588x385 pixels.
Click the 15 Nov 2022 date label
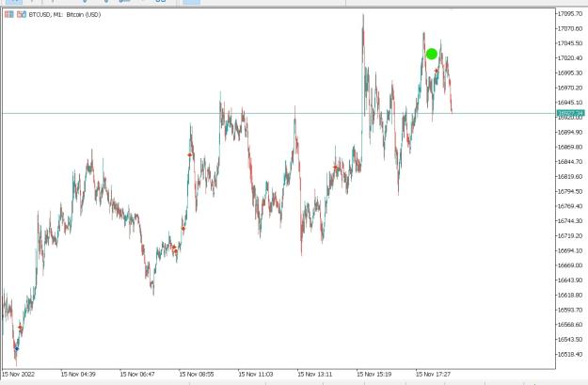pos(19,374)
